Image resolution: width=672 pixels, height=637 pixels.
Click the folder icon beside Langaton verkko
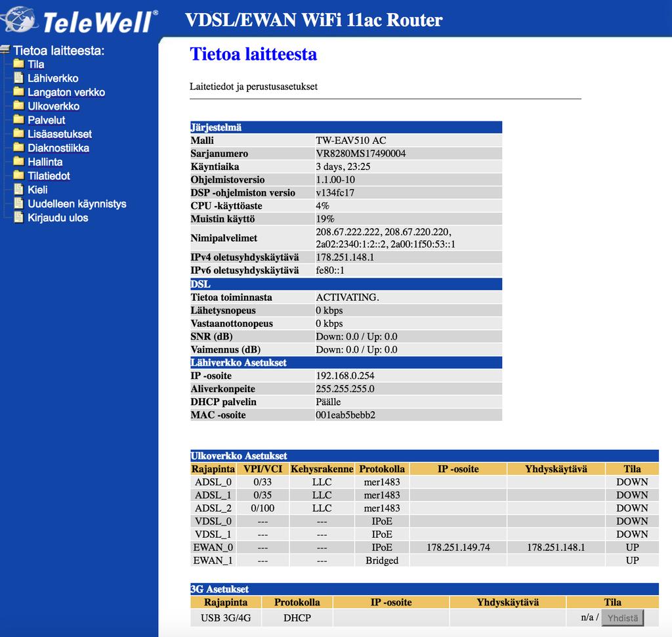click(18, 92)
